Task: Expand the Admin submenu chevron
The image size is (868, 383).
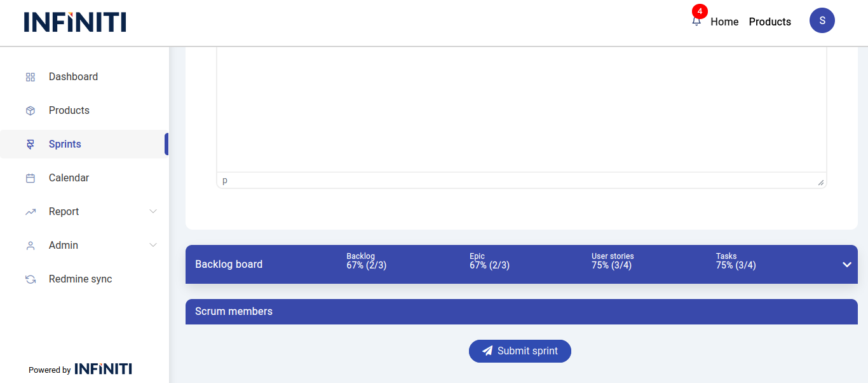Action: coord(153,245)
